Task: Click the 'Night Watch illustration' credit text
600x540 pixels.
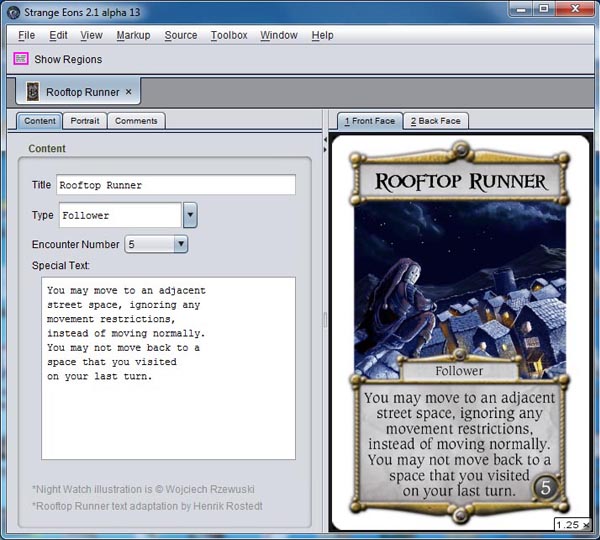Action: click(143, 489)
